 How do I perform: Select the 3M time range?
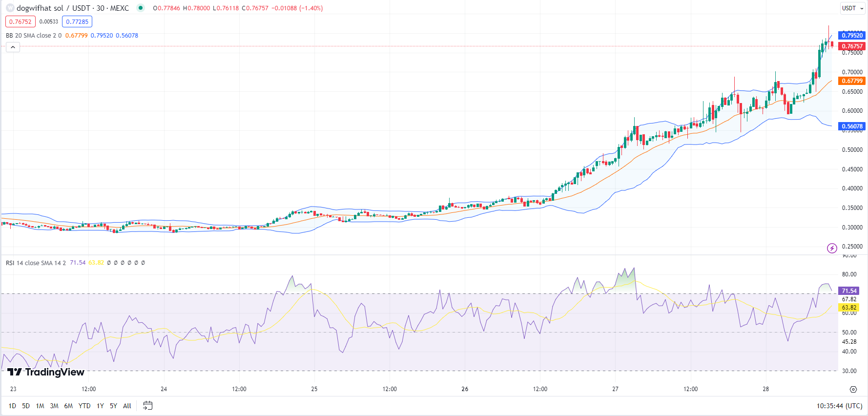[54, 406]
